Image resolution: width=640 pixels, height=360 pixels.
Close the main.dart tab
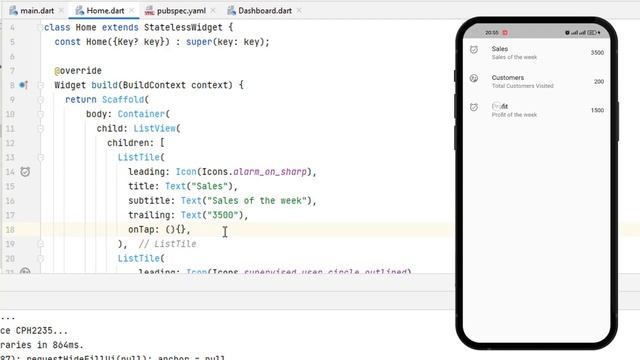61,11
